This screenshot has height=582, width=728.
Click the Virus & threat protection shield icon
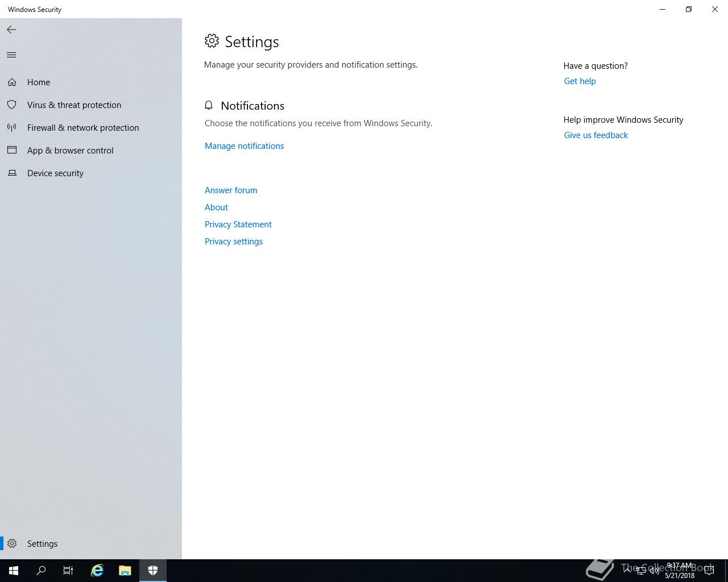[x=12, y=105]
